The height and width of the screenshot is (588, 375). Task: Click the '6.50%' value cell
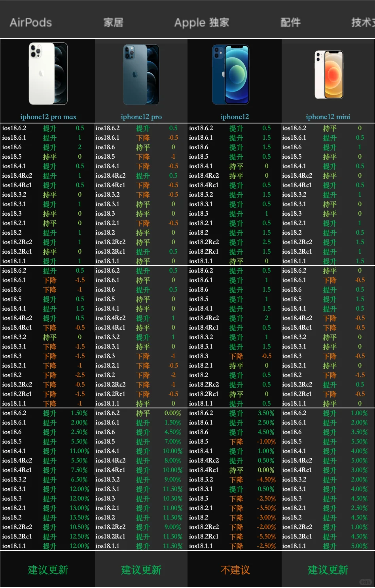(x=80, y=480)
